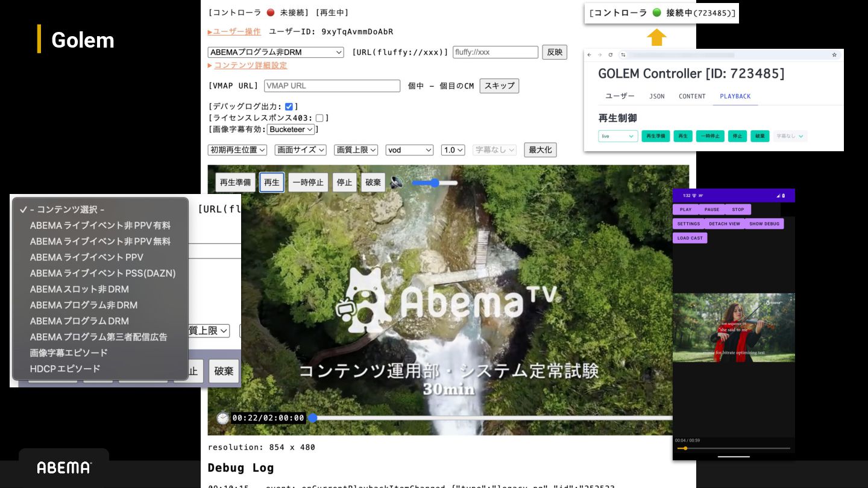Image resolution: width=868 pixels, height=488 pixels.
Task: Open the 1.0 playback speed dropdown
Action: click(453, 150)
